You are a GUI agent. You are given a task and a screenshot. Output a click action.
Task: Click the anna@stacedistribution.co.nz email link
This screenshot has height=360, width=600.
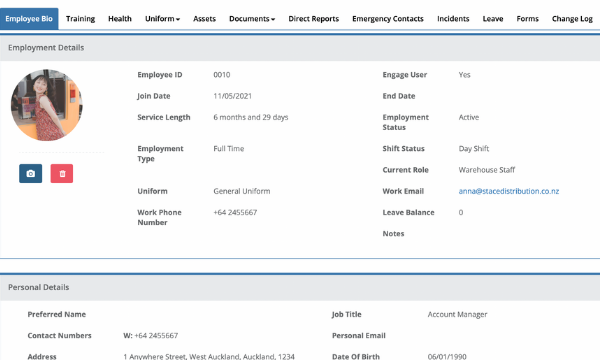coord(509,191)
